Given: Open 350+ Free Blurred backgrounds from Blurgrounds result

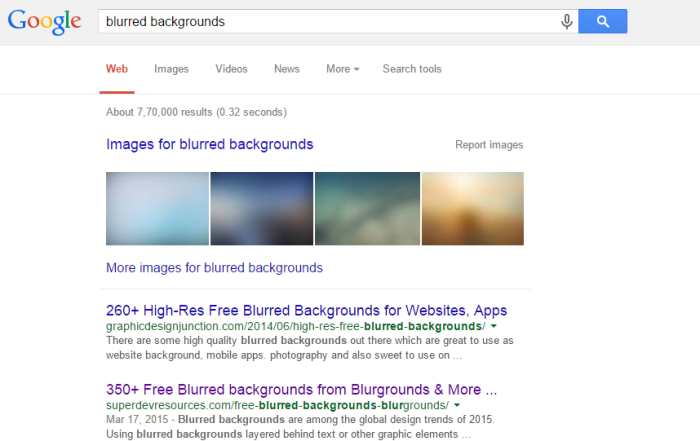Looking at the screenshot, I should [301, 389].
